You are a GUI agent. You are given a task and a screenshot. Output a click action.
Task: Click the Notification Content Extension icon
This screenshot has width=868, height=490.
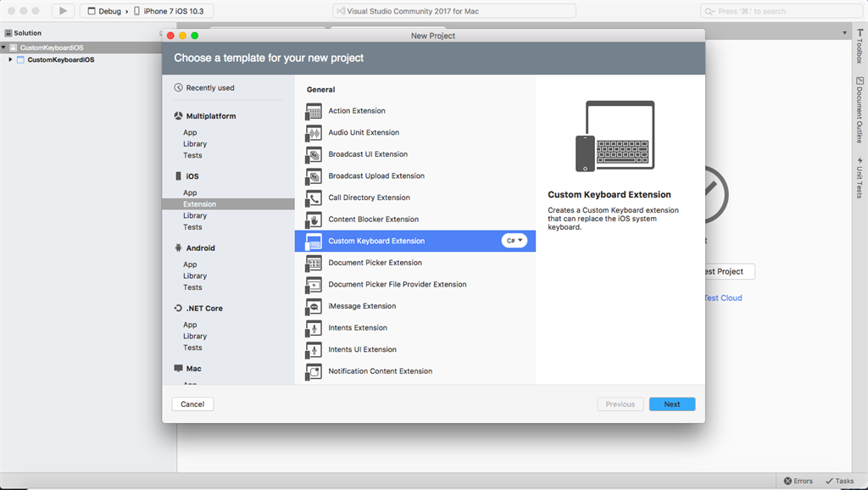[x=314, y=371]
